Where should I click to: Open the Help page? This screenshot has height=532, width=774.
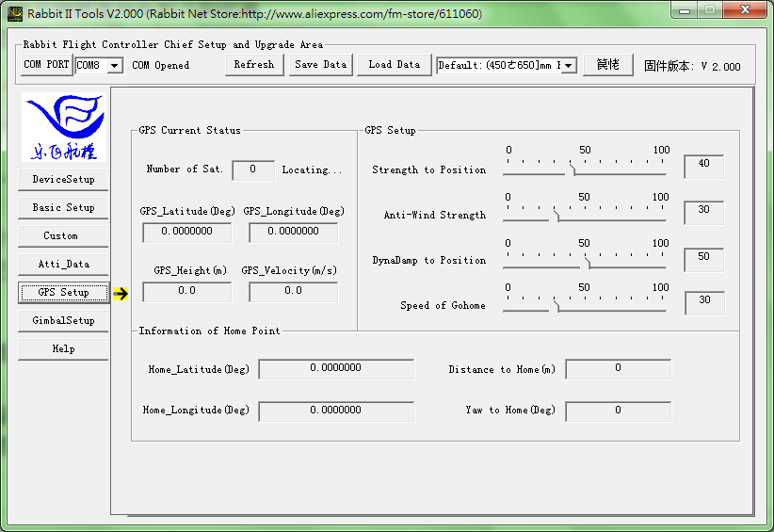coord(63,349)
